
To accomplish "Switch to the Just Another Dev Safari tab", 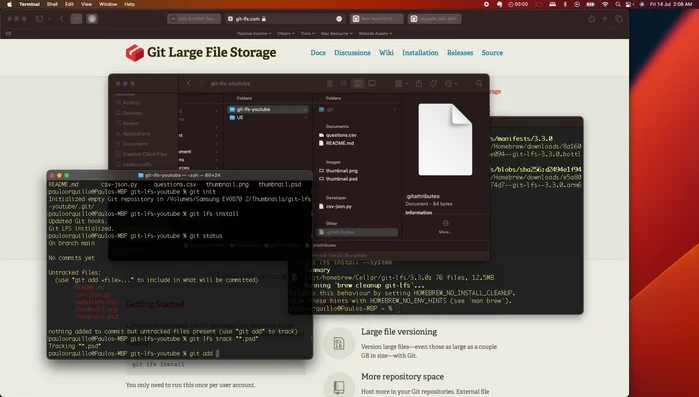I will point(194,19).
